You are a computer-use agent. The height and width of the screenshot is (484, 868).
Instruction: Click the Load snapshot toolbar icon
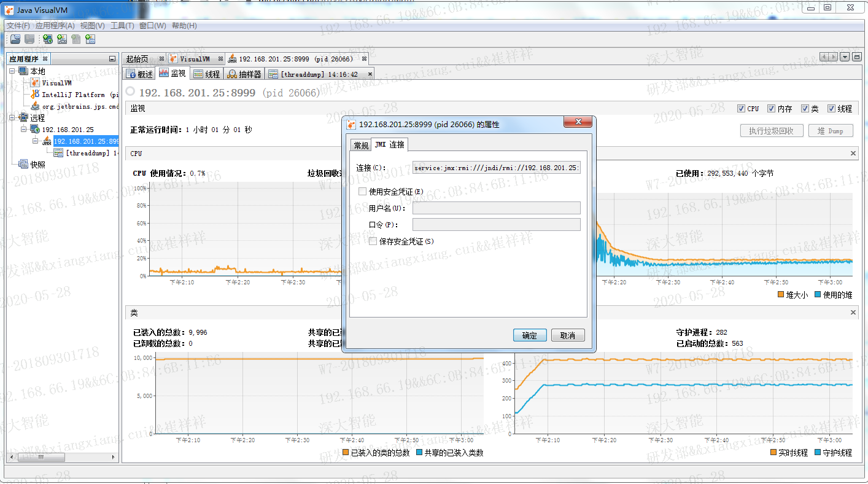click(x=15, y=39)
